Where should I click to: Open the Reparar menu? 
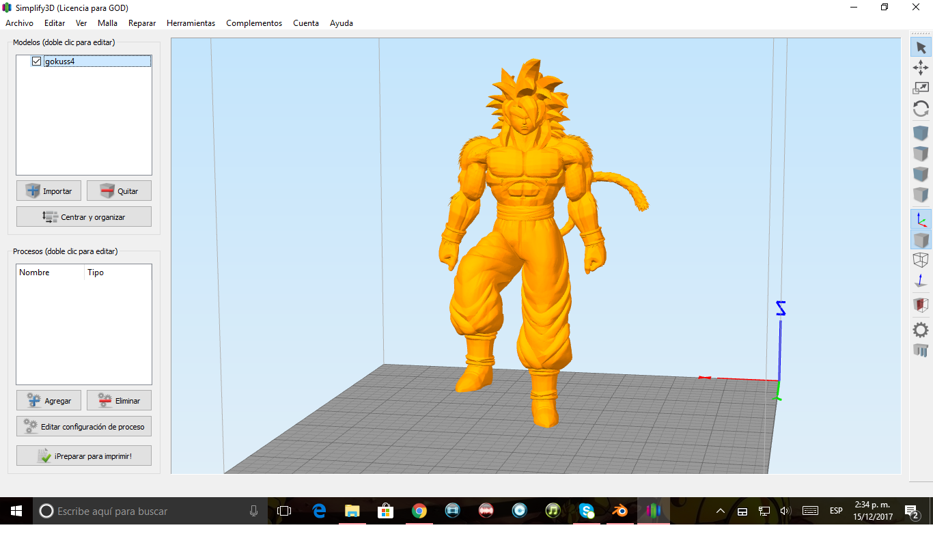click(142, 23)
